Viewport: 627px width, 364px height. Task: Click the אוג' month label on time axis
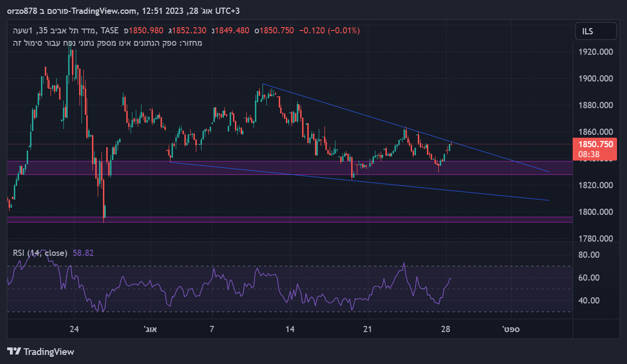click(152, 329)
